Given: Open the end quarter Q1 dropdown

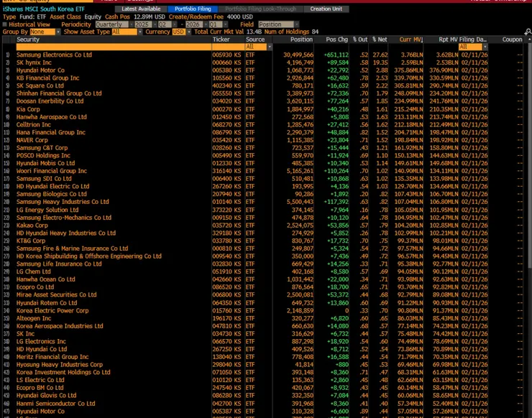Looking at the screenshot, I should [219, 24].
